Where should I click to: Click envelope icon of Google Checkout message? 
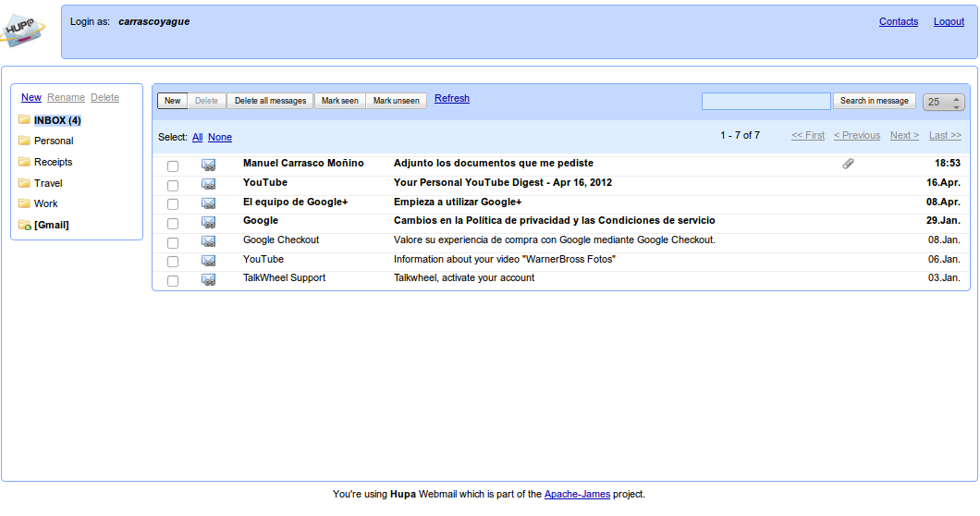pos(208,241)
